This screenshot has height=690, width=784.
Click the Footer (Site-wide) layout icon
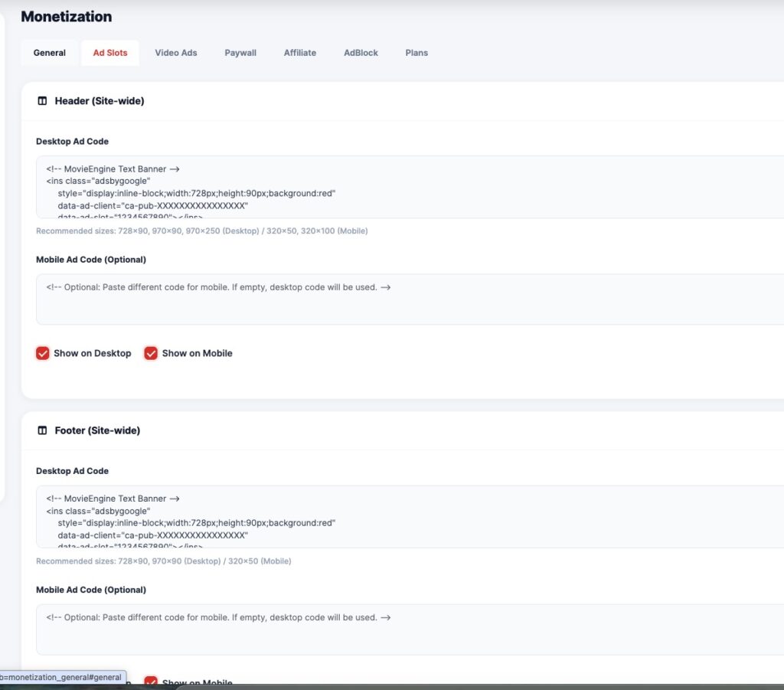pyautogui.click(x=42, y=430)
